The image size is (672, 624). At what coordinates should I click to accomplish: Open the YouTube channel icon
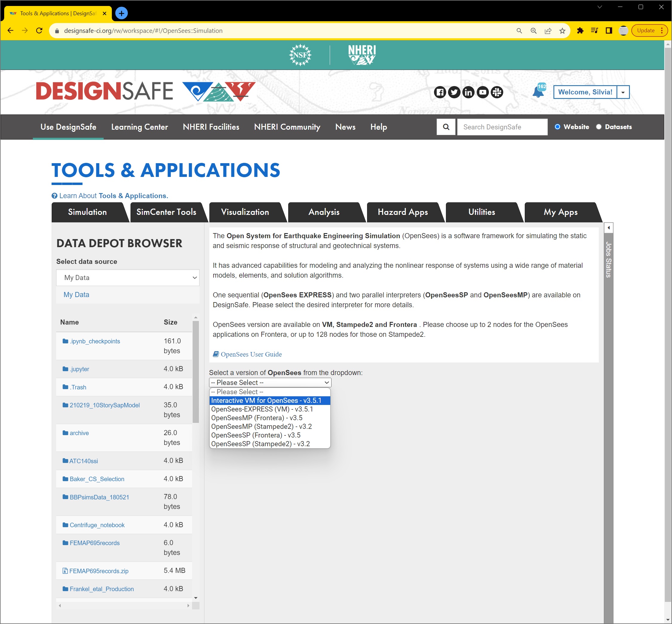[x=482, y=92]
